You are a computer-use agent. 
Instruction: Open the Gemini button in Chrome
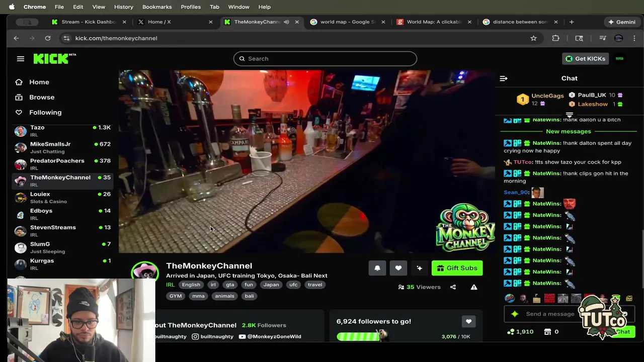tap(621, 22)
